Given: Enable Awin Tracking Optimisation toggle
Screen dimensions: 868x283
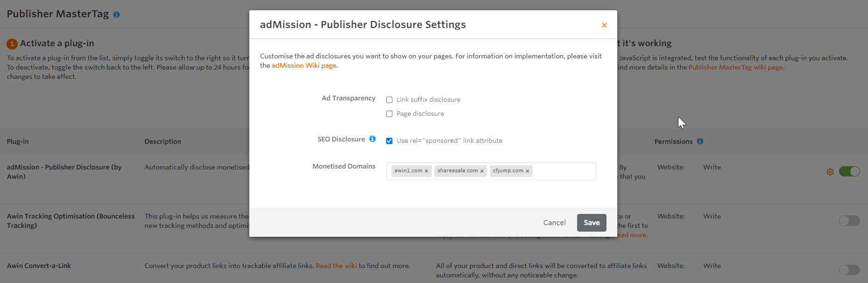Looking at the screenshot, I should pos(849,220).
